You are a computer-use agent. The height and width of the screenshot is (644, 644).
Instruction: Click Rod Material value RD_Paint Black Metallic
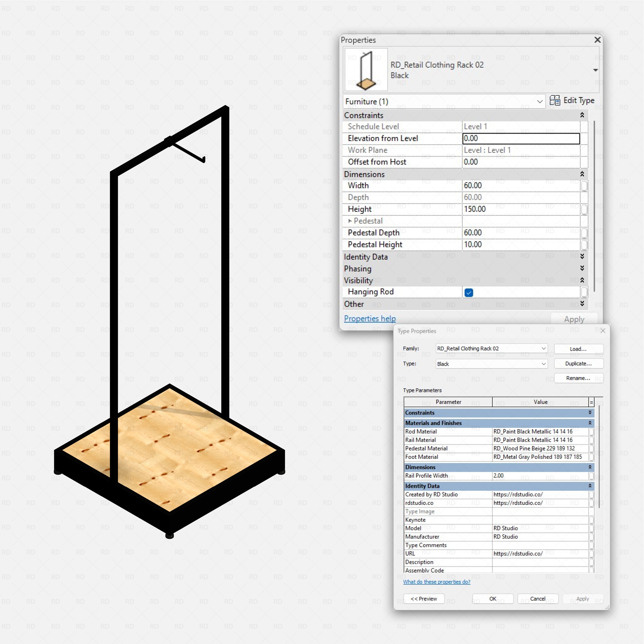coord(540,431)
